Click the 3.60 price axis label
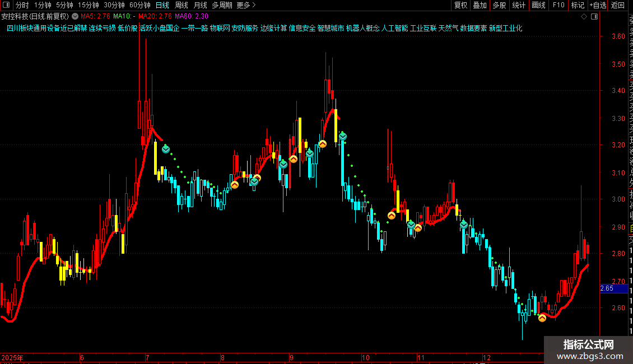 618,36
